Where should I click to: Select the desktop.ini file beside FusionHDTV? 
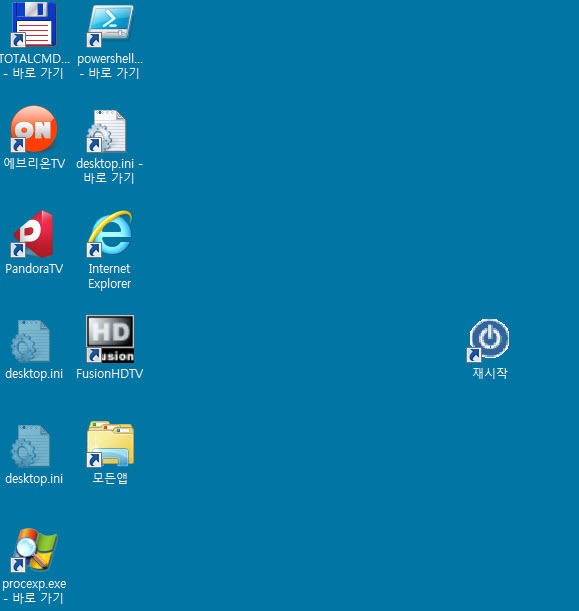pyautogui.click(x=30, y=341)
